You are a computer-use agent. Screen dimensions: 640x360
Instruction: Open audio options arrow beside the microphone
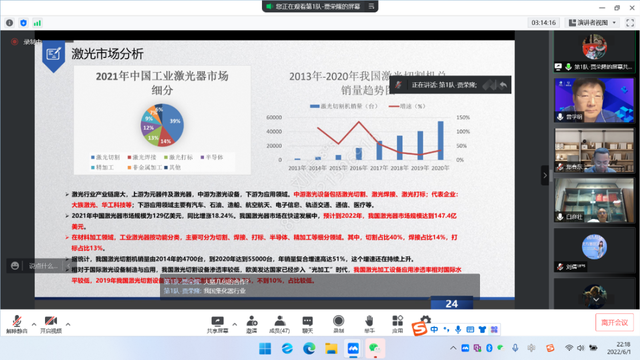click(34, 324)
